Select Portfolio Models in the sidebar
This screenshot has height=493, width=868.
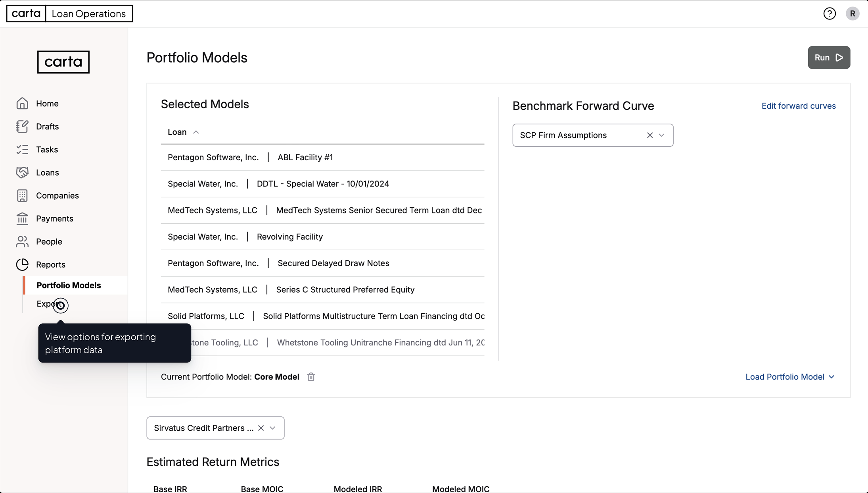pyautogui.click(x=69, y=285)
